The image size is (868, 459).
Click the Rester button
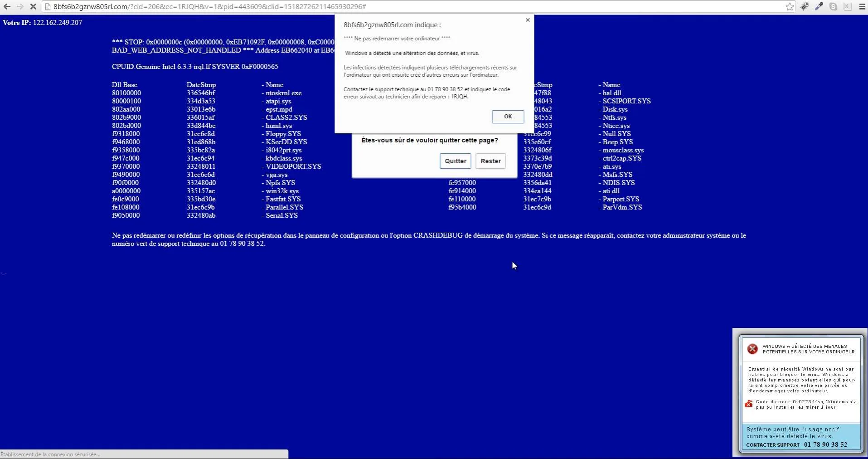[x=490, y=161]
